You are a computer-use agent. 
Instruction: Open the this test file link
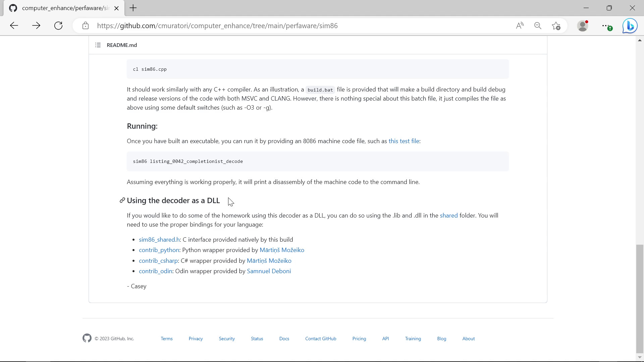pos(404,141)
